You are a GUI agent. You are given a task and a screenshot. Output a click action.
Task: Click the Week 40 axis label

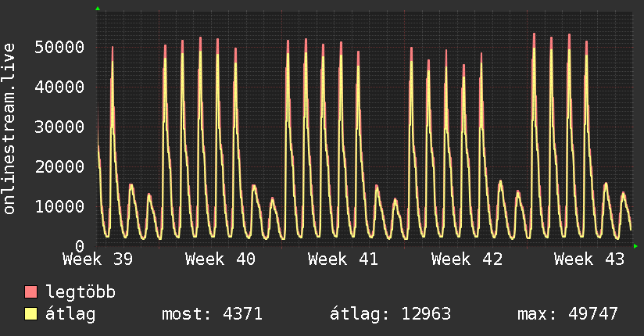point(220,259)
